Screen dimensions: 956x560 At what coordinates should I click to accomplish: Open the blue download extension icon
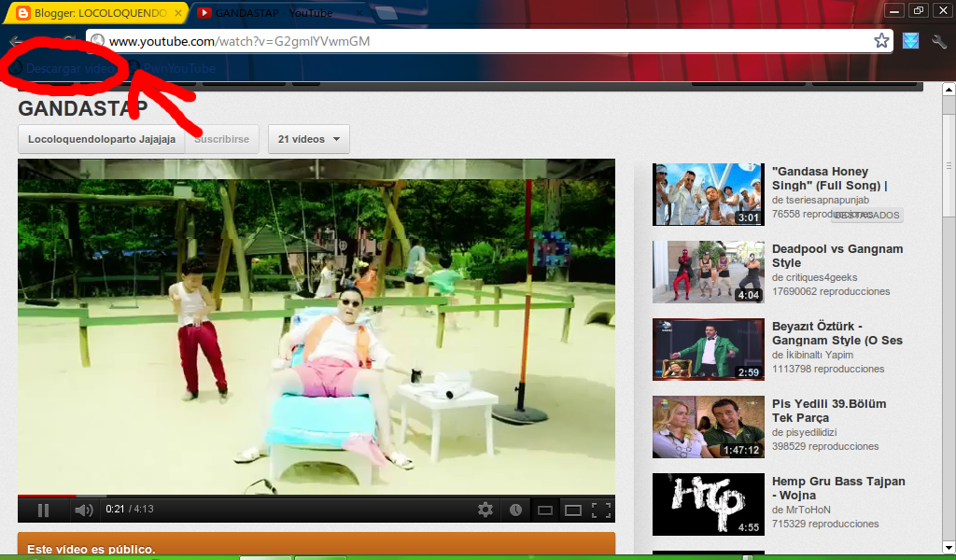point(911,41)
